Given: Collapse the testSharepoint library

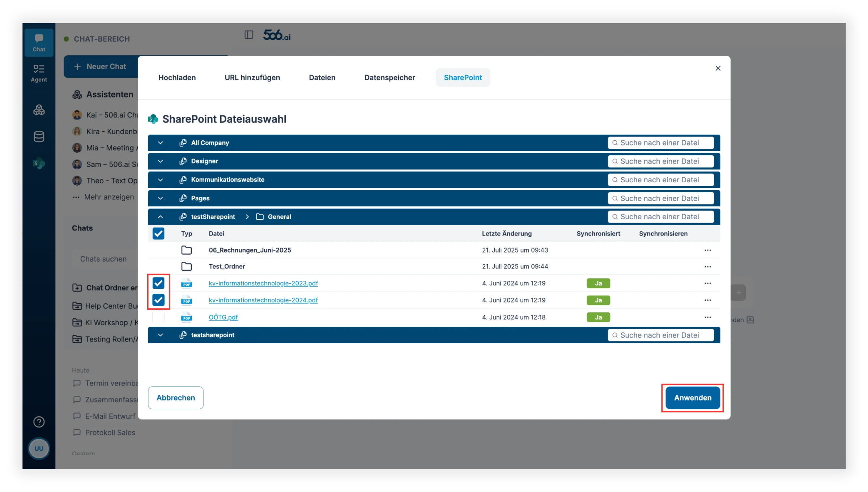Looking at the screenshot, I should coord(160,217).
